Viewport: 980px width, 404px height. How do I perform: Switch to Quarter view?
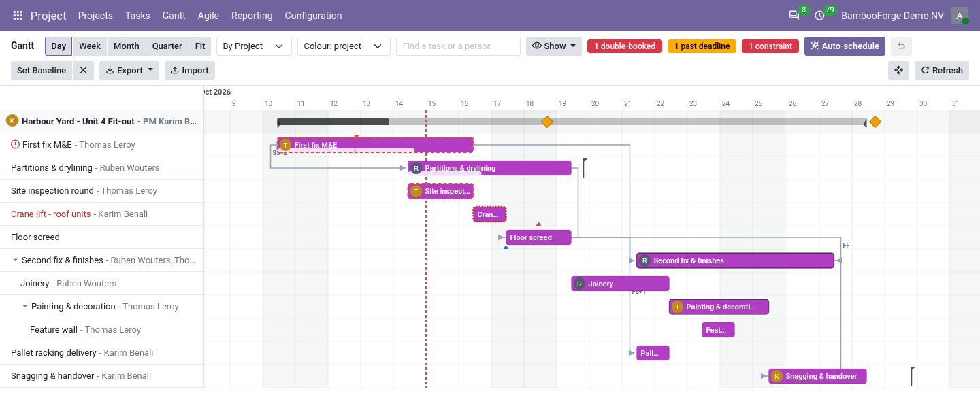167,46
